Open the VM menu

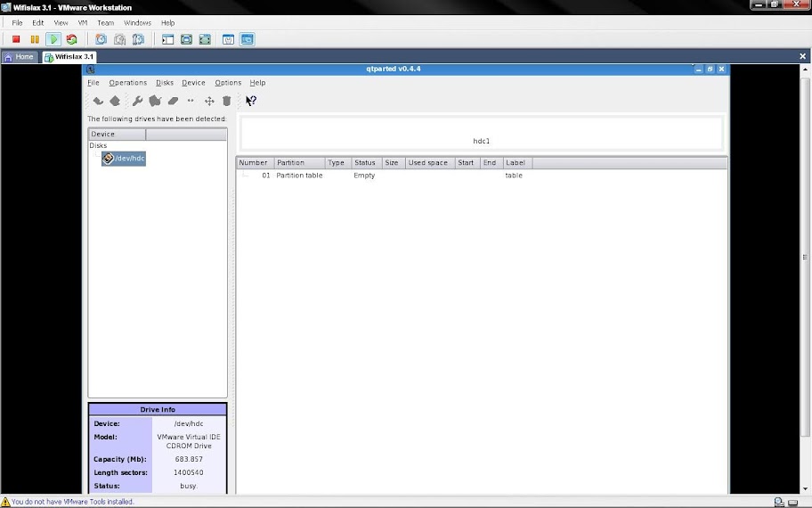point(83,23)
